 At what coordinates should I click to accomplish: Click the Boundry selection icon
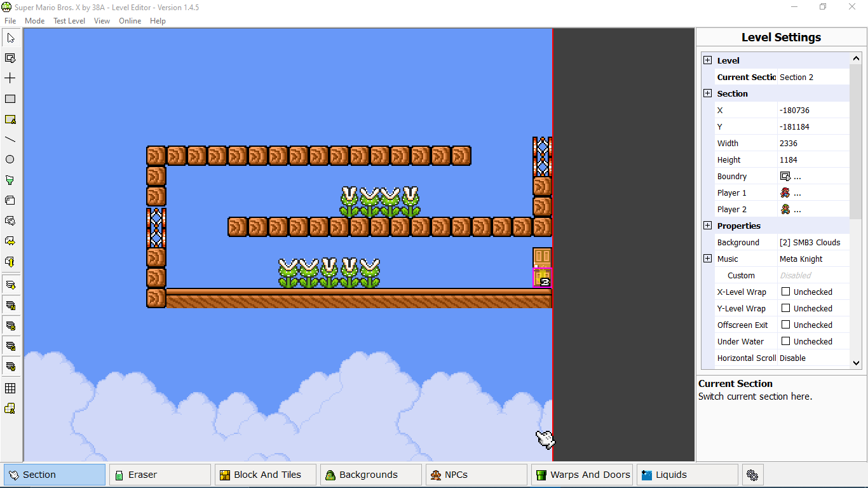[x=785, y=177]
